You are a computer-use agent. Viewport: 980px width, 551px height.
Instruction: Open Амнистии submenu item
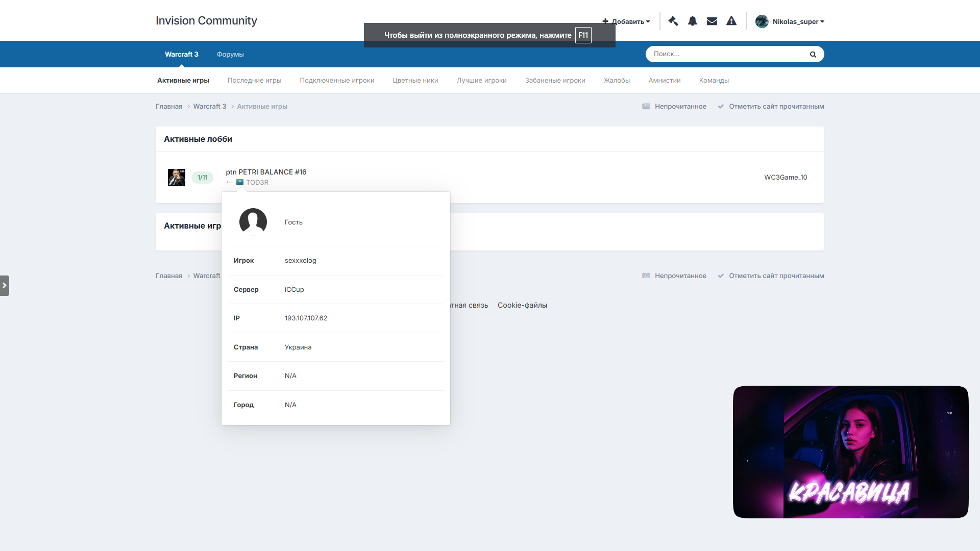click(x=665, y=81)
